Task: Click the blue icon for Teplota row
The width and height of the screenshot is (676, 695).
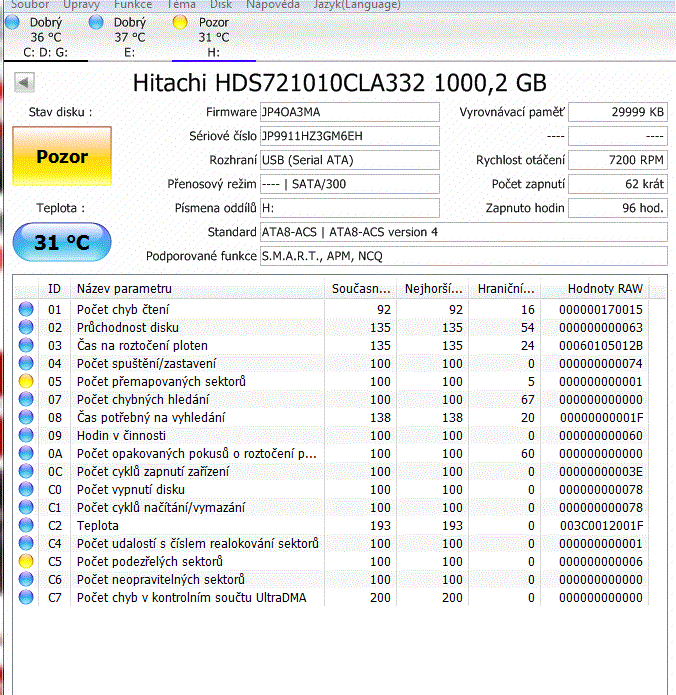Action: [26, 526]
